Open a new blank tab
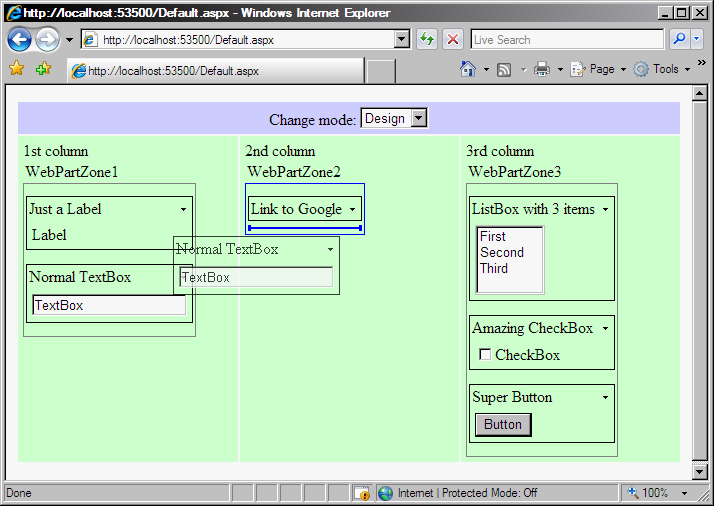 [x=381, y=72]
